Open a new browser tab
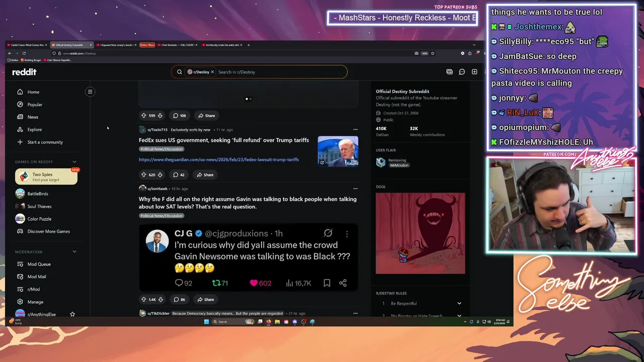This screenshot has height=362, width=644. pos(249,45)
